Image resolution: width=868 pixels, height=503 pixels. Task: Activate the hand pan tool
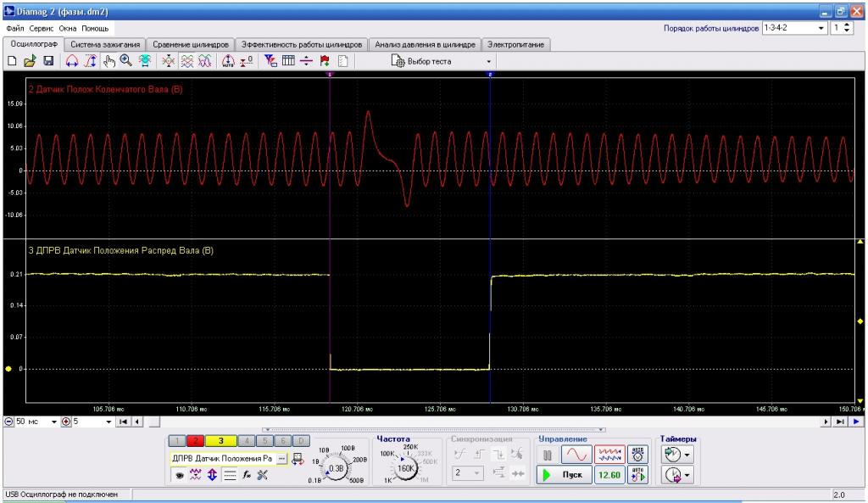pos(108,61)
